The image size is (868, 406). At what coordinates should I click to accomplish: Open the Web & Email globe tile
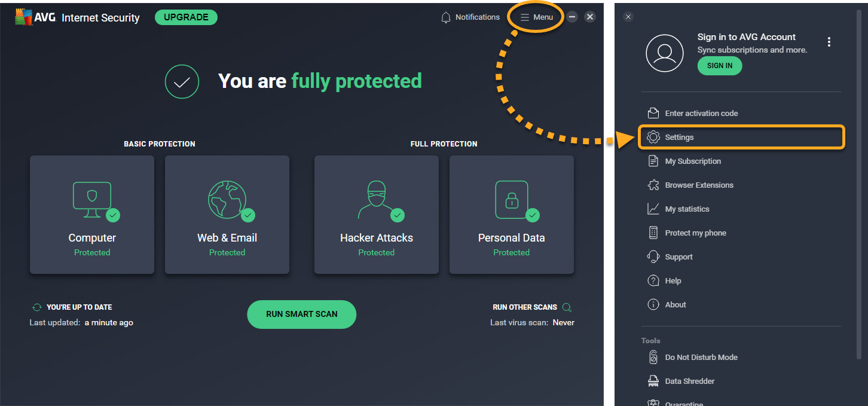pos(227,214)
